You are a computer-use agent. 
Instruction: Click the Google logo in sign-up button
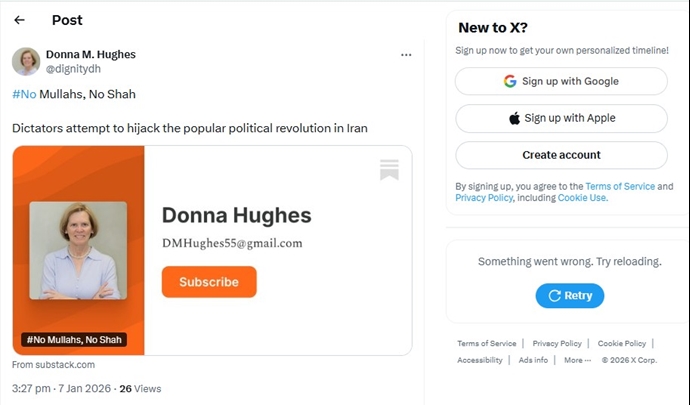[510, 81]
